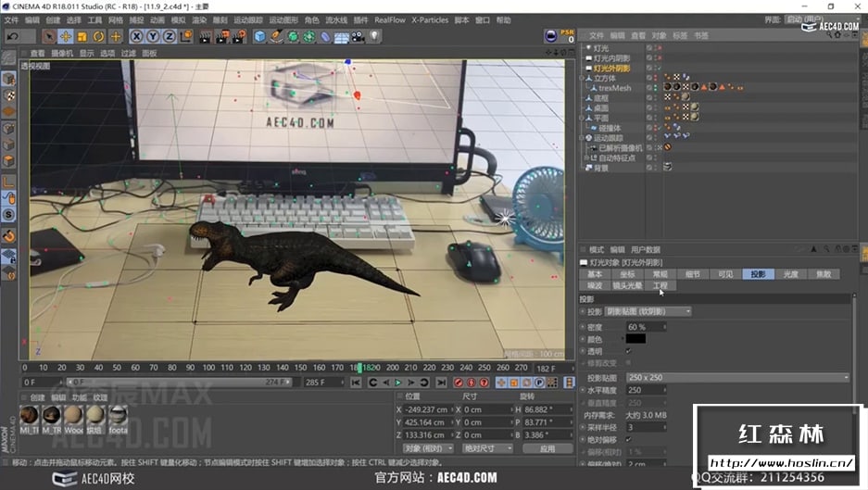The width and height of the screenshot is (868, 490).
Task: Click the light bulb icon in toolbar
Action: (374, 36)
